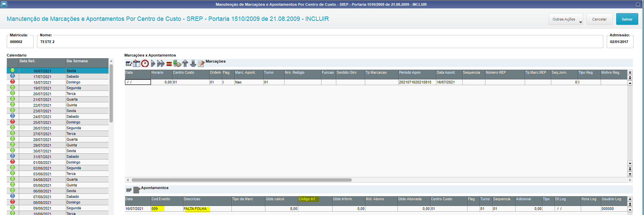The image size is (644, 215).
Task: Click the erase-grid icon in Marcações toolbar
Action: point(129,64)
